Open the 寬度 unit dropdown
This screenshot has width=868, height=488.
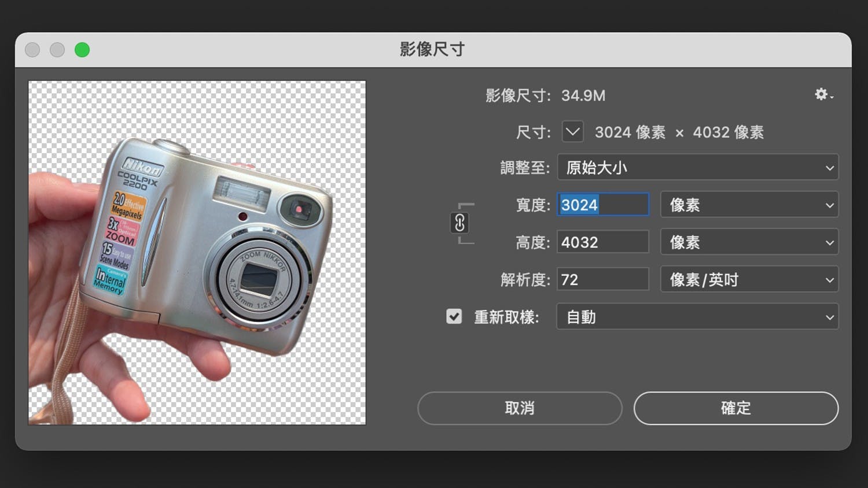point(749,205)
